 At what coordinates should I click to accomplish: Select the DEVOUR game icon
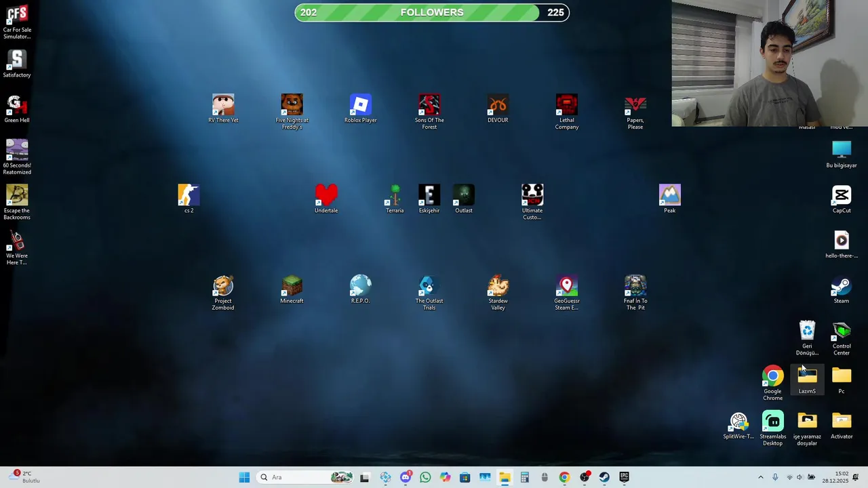coord(498,109)
